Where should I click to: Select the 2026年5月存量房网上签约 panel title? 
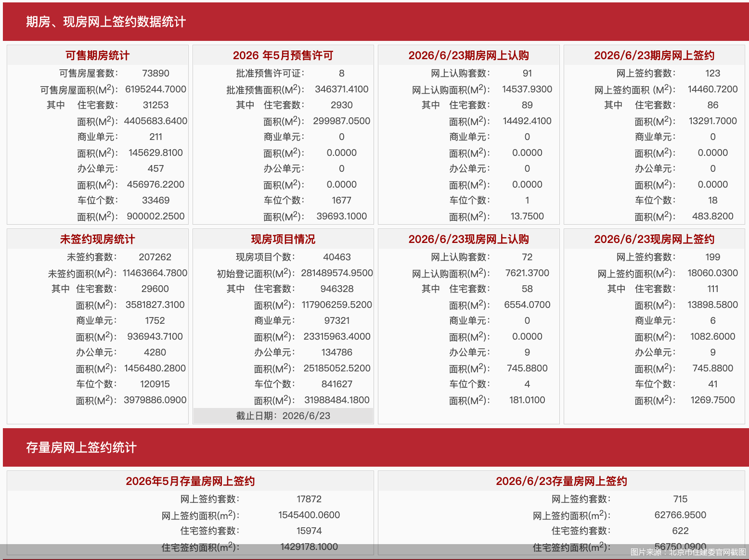click(190, 481)
